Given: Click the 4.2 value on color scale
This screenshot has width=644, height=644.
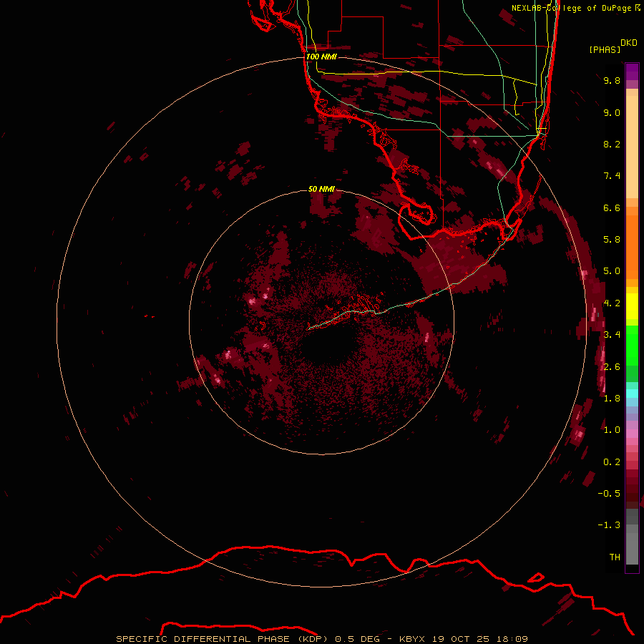Looking at the screenshot, I should 612,303.
